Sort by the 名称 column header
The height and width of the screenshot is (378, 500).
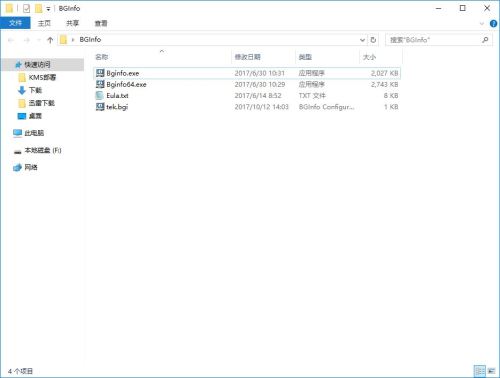tap(102, 57)
